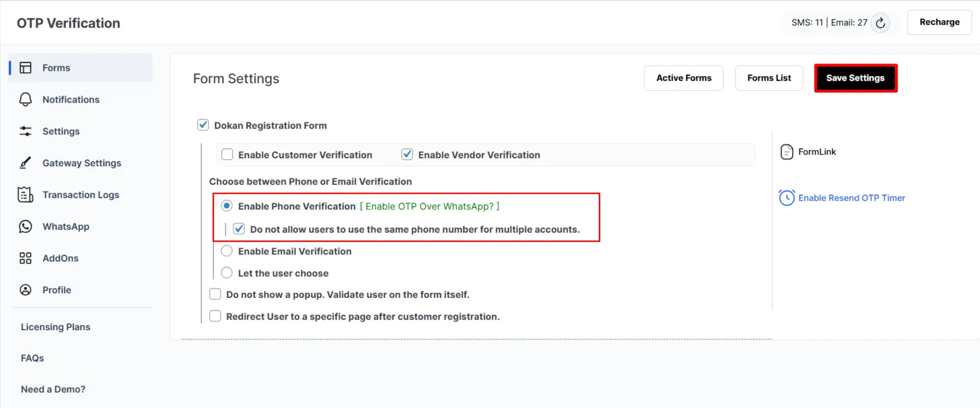Image resolution: width=980 pixels, height=408 pixels.
Task: Open the FormLink link
Action: pos(817,152)
